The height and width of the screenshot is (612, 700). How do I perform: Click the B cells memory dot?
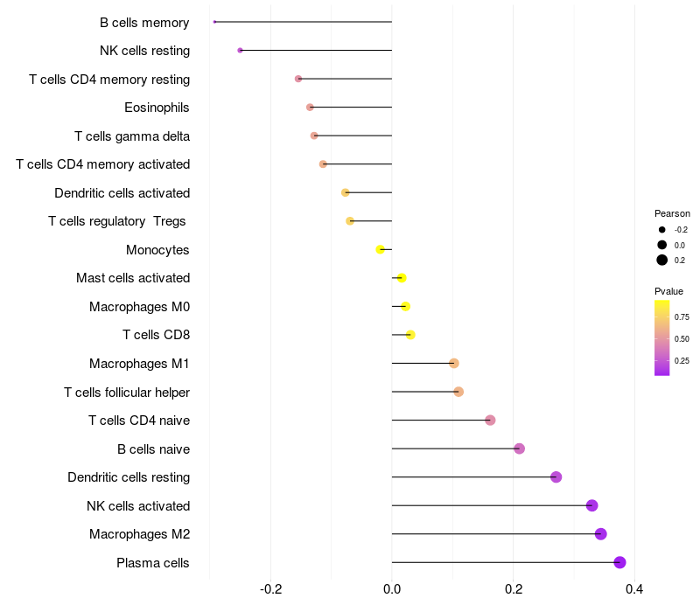pyautogui.click(x=214, y=22)
